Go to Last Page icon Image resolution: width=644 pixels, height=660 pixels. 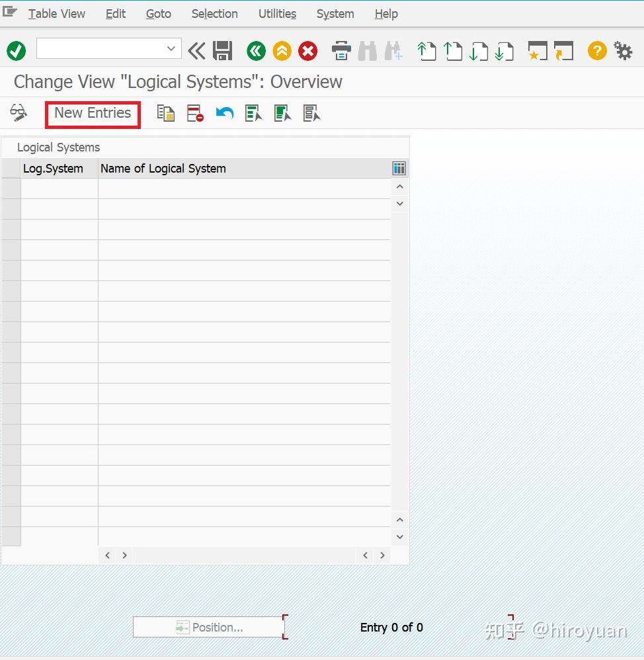(504, 51)
